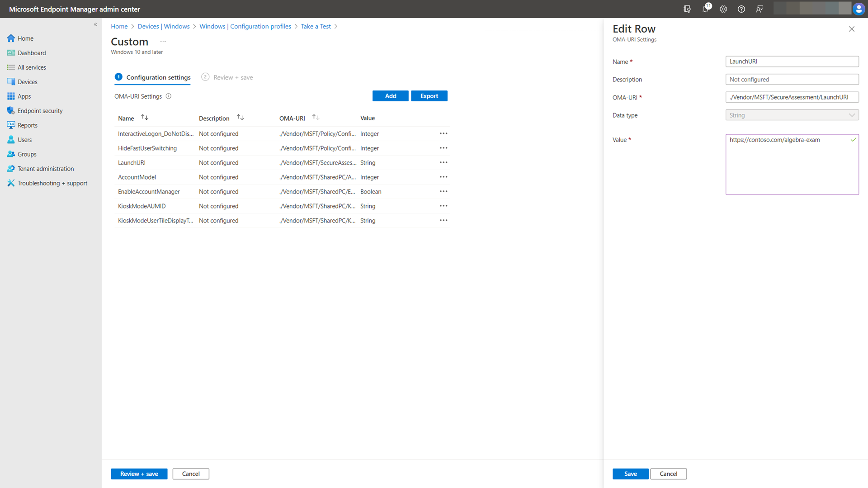The width and height of the screenshot is (868, 488).
Task: Open portal settings gear icon
Action: tap(723, 9)
